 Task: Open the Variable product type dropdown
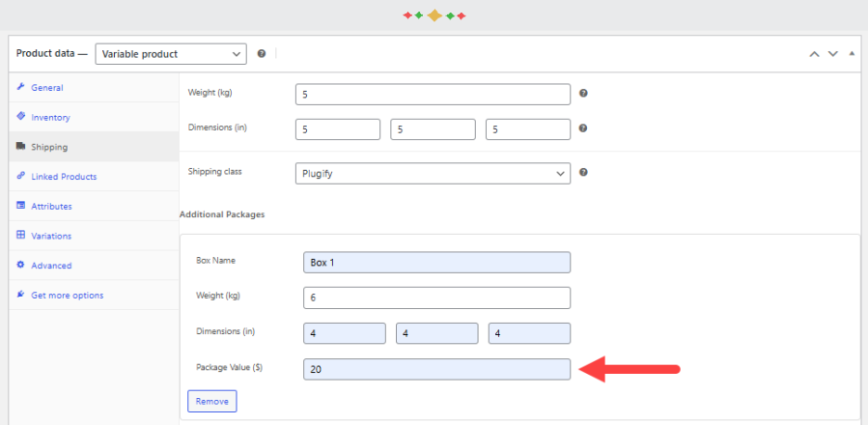[x=171, y=54]
